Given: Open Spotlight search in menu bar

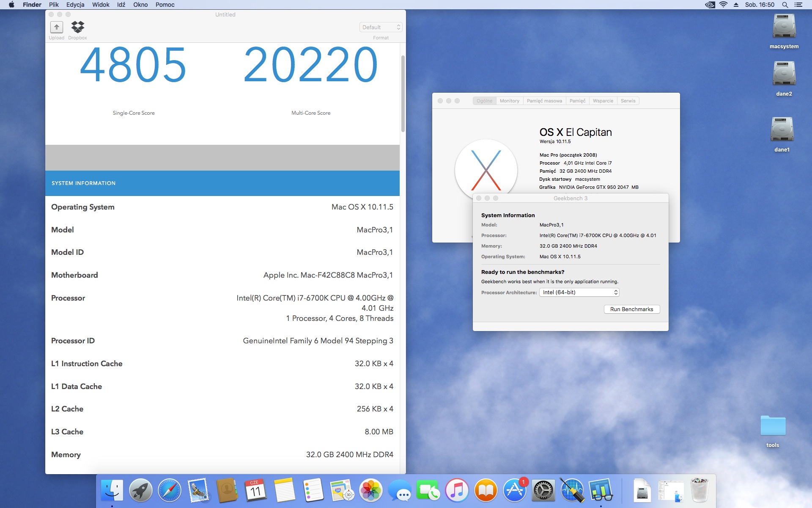Looking at the screenshot, I should [x=785, y=5].
